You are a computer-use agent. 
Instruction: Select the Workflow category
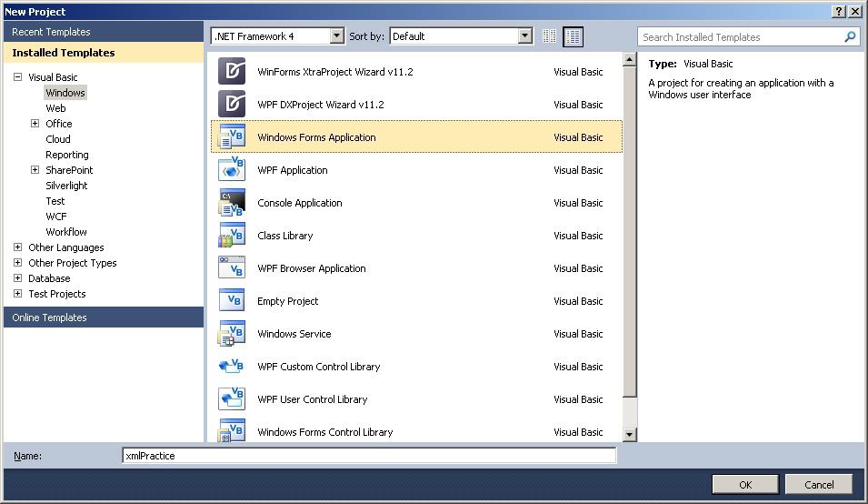click(x=65, y=232)
